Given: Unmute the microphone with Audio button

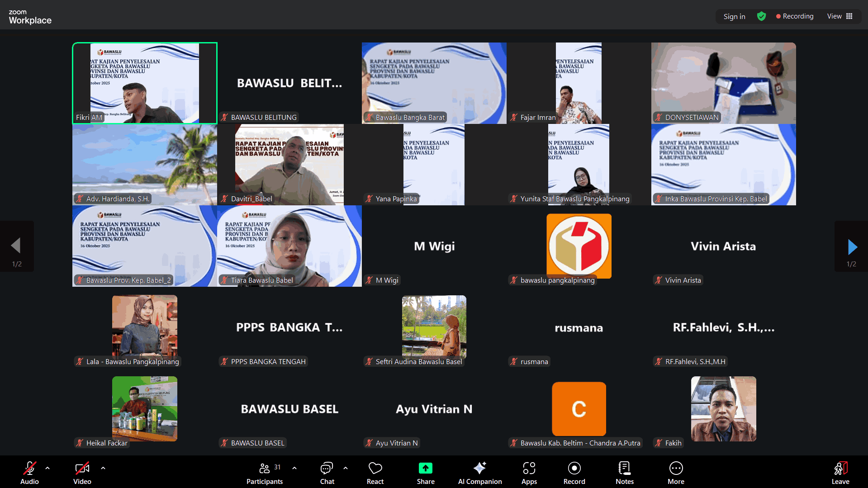Looking at the screenshot, I should point(29,473).
